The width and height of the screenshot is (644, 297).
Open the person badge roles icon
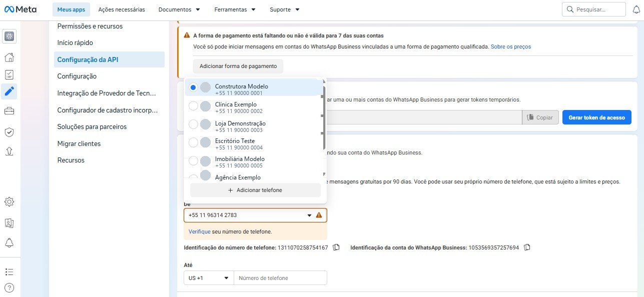(x=9, y=222)
